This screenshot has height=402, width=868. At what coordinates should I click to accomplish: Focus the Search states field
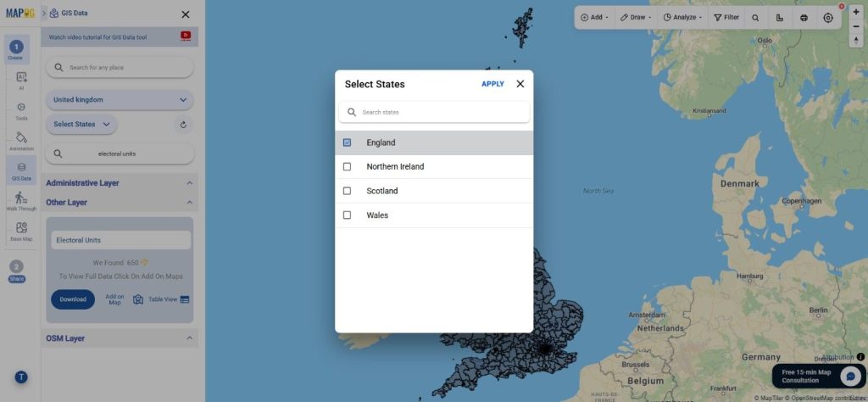434,112
